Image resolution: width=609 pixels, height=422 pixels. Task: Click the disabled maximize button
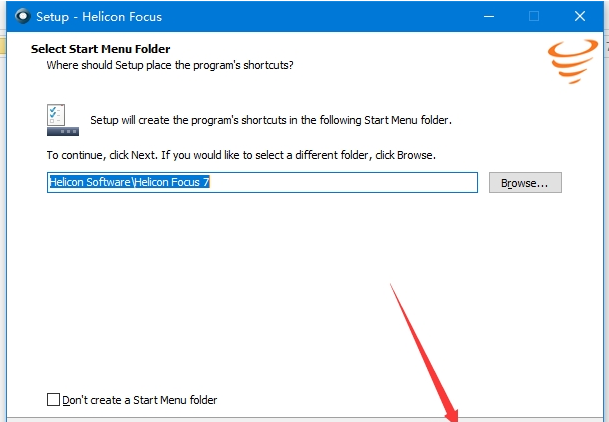[534, 16]
